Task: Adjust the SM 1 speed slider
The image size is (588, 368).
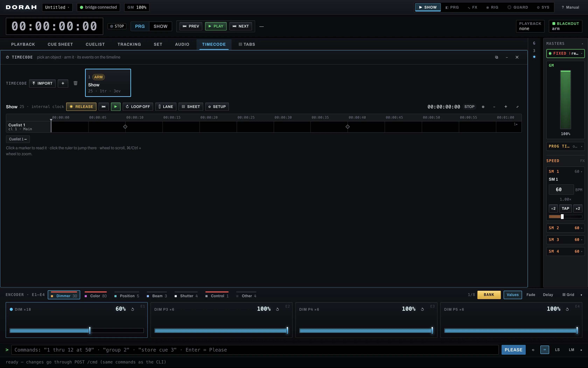Action: (565, 217)
